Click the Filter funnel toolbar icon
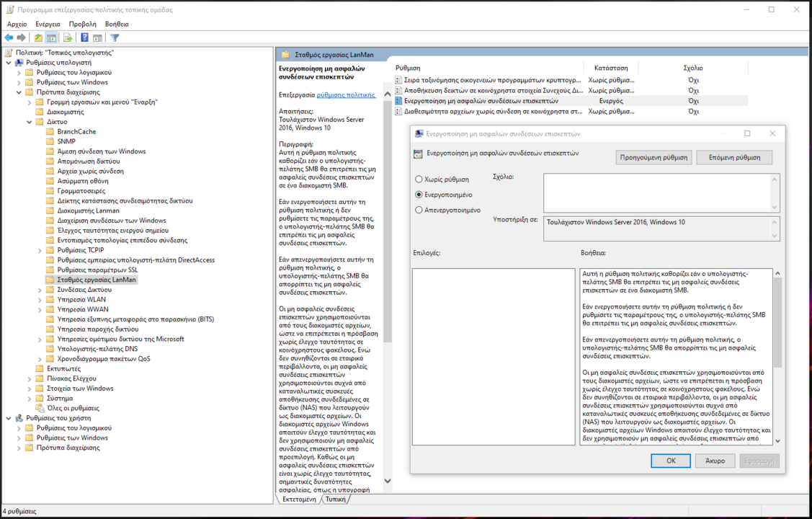 [x=115, y=37]
